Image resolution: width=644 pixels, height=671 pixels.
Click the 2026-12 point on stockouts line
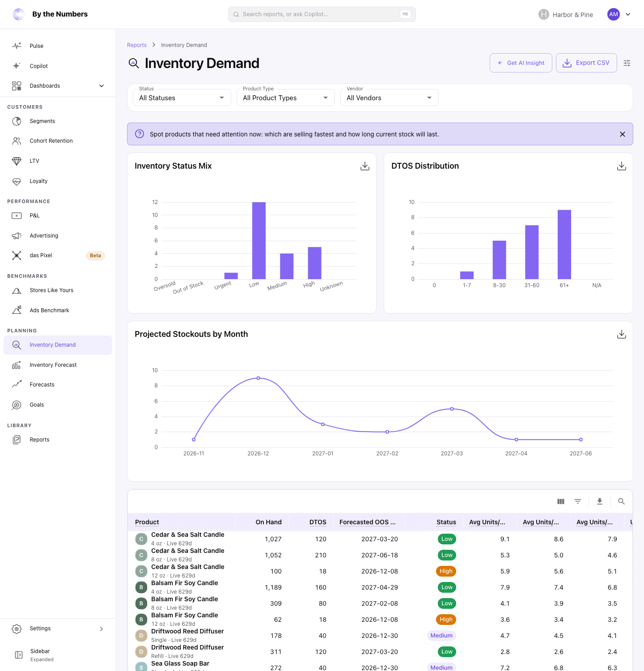(x=258, y=378)
